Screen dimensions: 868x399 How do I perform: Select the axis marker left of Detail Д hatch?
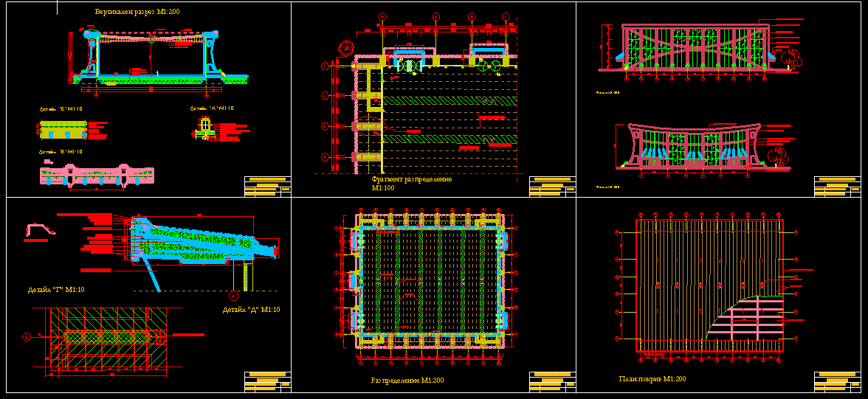click(x=27, y=337)
